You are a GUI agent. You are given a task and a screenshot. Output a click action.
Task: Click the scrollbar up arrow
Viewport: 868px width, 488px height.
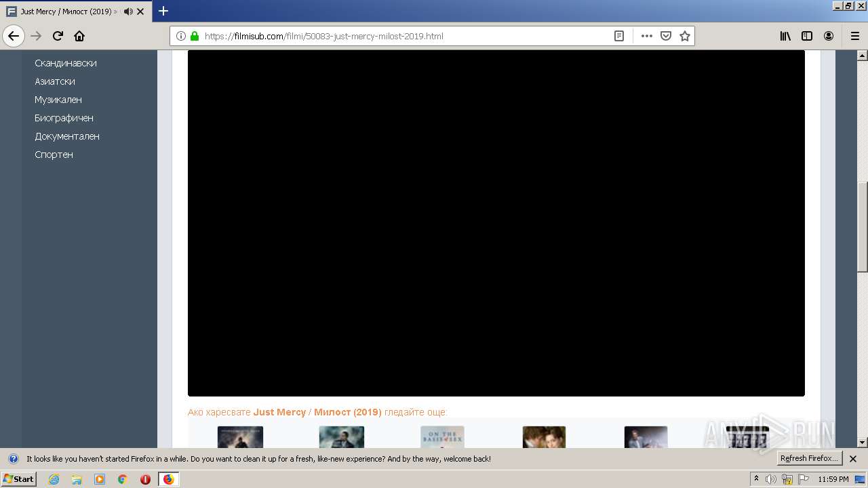click(x=863, y=56)
